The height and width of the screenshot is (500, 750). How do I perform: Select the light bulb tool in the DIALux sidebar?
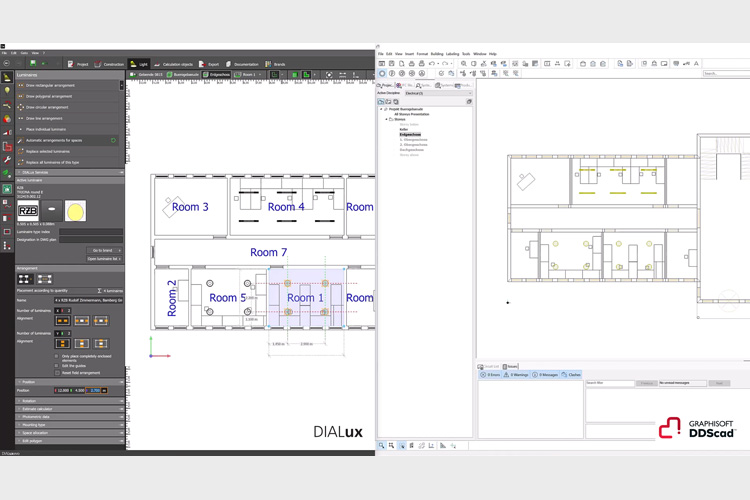pyautogui.click(x=7, y=90)
